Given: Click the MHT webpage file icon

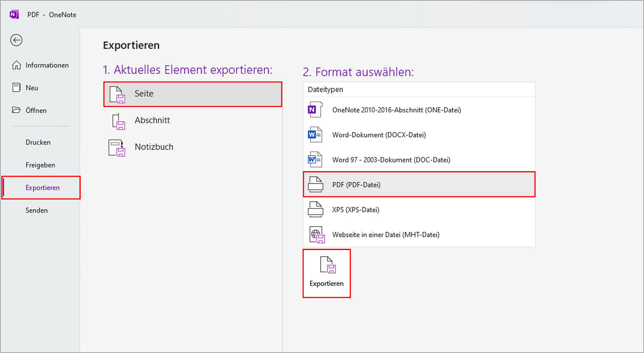Looking at the screenshot, I should 317,235.
